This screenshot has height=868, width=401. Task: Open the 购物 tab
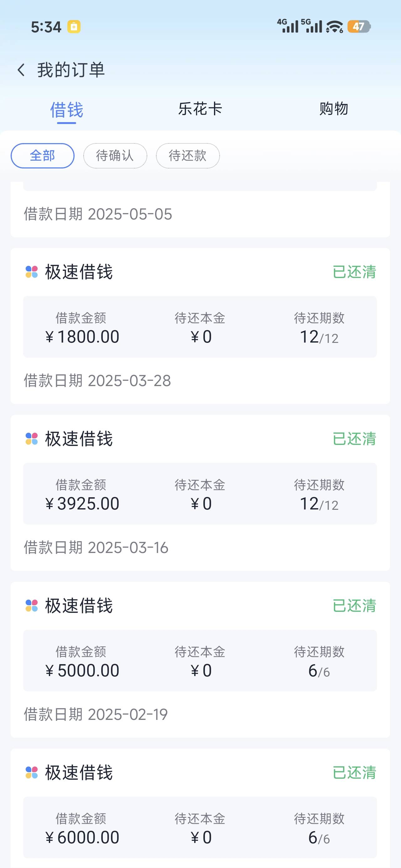(334, 109)
